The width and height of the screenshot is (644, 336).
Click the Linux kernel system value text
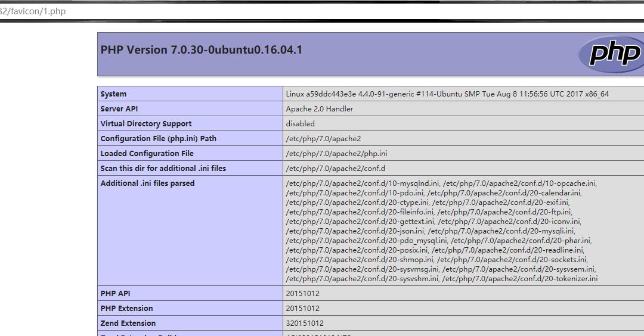447,94
